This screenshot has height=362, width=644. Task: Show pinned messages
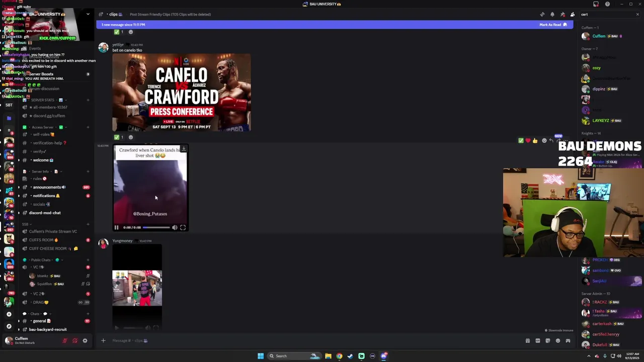coord(562,15)
